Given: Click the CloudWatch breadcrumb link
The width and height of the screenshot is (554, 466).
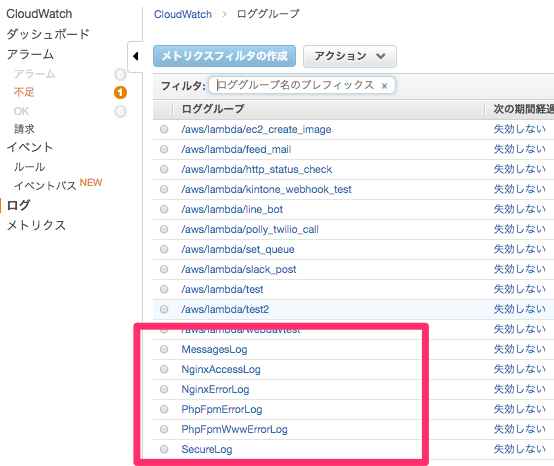Looking at the screenshot, I should (183, 14).
